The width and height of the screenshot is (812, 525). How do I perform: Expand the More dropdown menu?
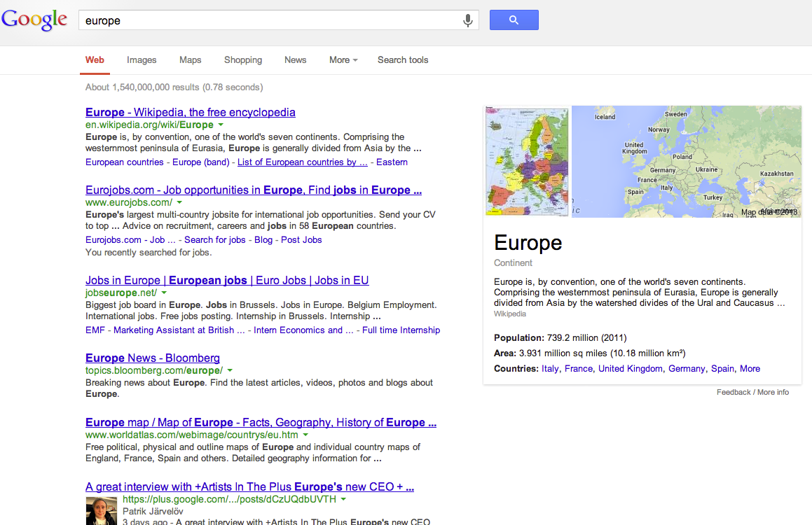[343, 60]
